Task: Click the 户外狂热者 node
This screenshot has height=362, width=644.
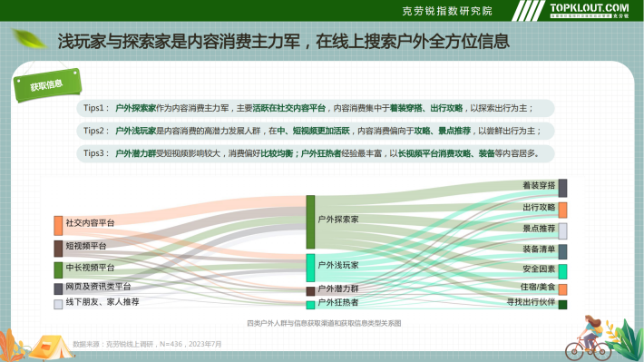Action: point(310,305)
